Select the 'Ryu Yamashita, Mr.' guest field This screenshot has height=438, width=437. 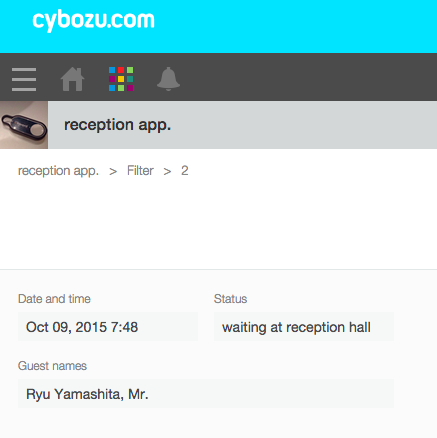206,394
